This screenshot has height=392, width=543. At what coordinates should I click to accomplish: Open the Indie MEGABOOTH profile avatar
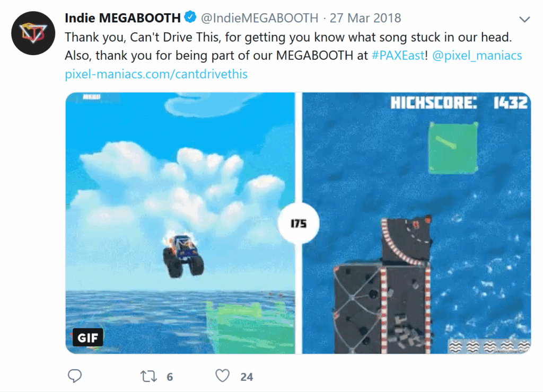click(x=33, y=33)
